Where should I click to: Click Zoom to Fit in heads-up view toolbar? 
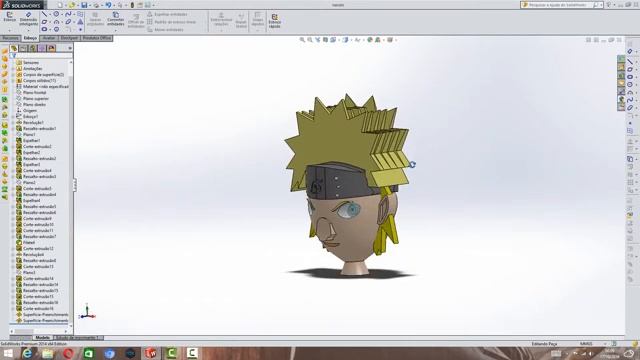coord(302,40)
